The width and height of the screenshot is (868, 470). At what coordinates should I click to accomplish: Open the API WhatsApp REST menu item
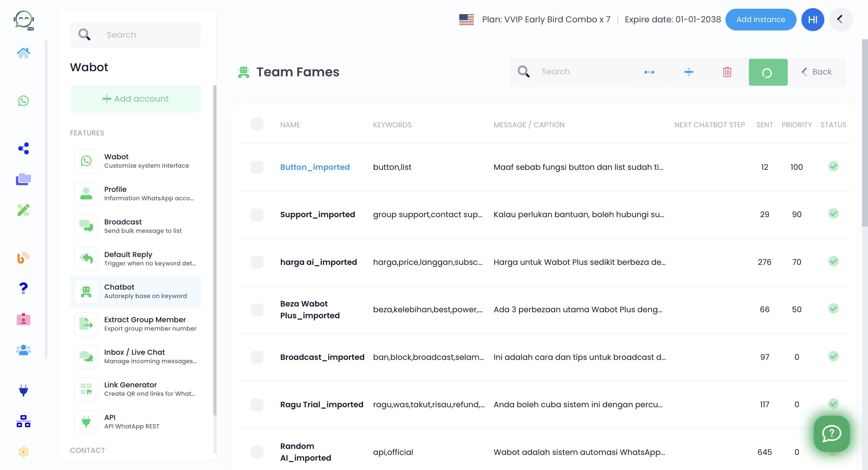[135, 421]
